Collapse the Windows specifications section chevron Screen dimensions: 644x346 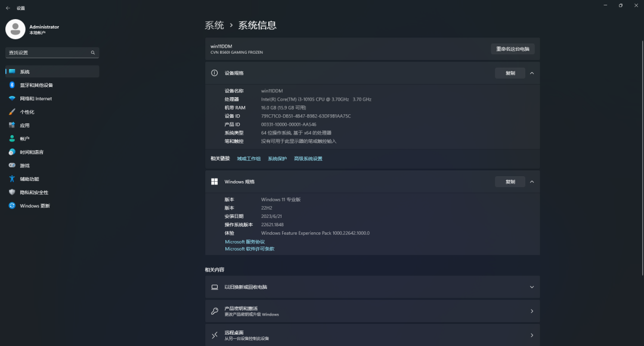(531, 182)
